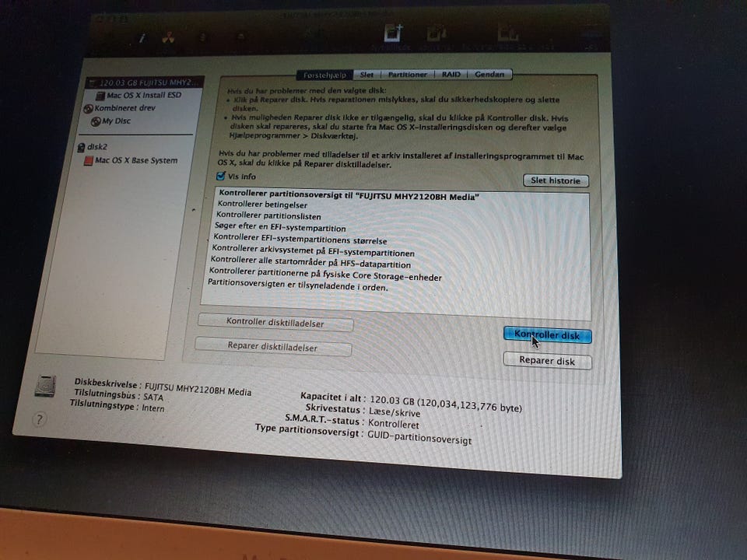Switch to the Gendan tab
Image resolution: width=747 pixels, height=560 pixels.
tap(489, 75)
